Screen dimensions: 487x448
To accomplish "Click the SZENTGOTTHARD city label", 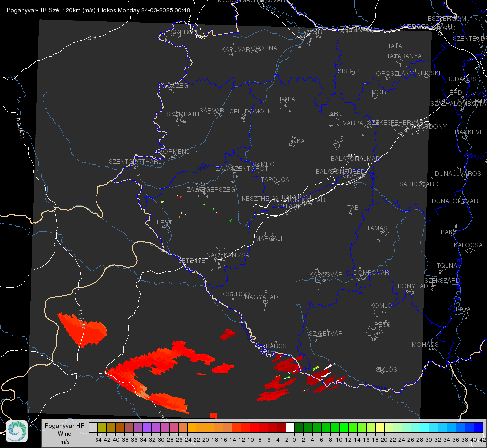I will coord(136,162).
